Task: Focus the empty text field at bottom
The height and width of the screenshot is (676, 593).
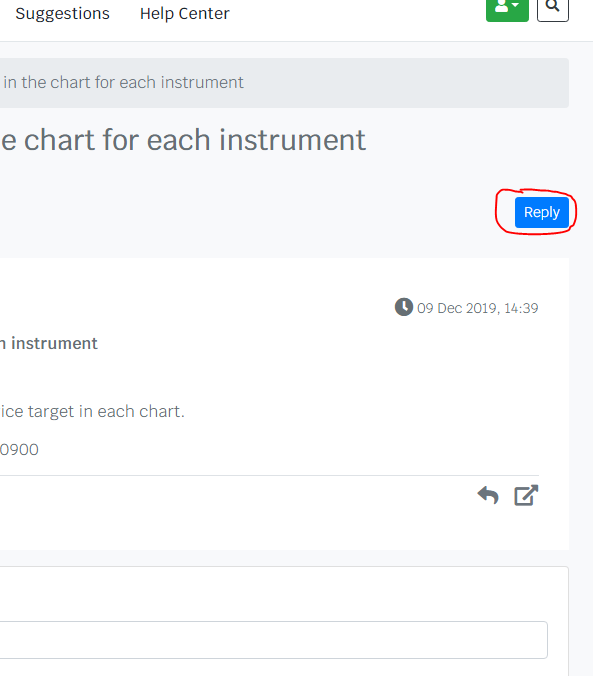Action: (273, 640)
